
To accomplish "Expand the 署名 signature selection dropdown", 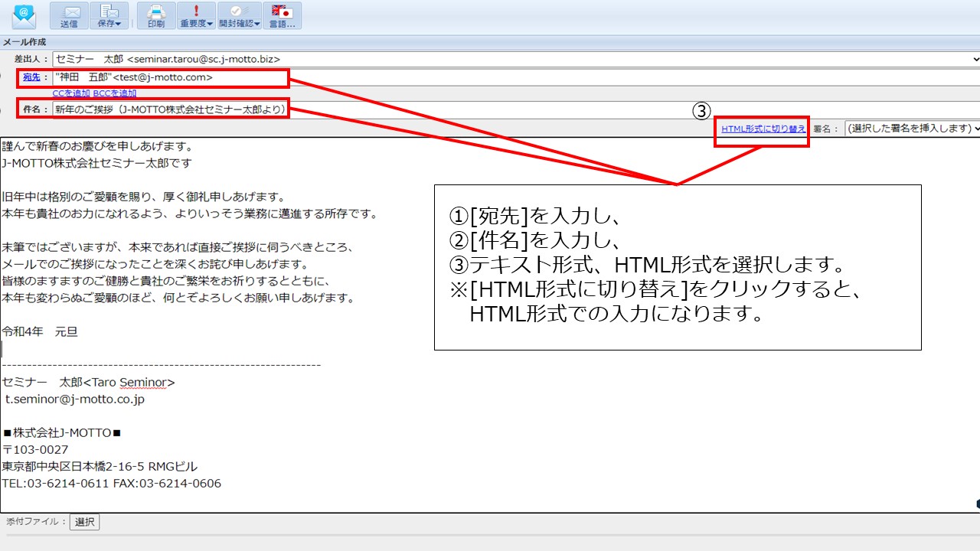I will (x=913, y=129).
